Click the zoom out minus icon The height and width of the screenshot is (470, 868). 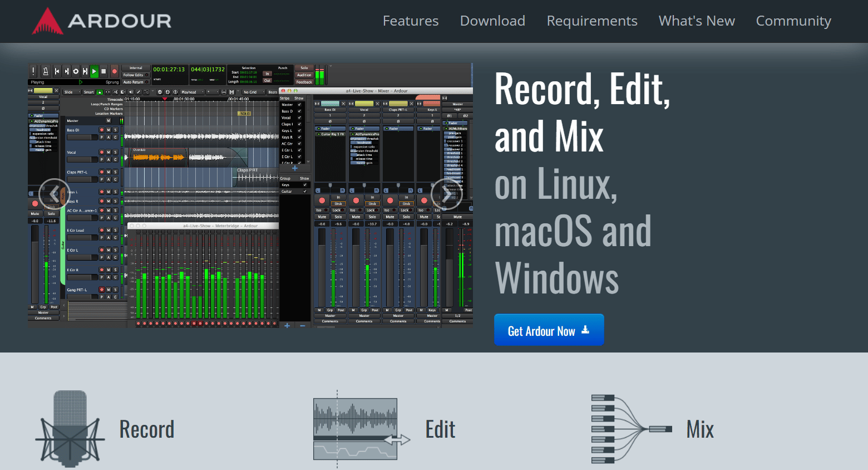160,92
